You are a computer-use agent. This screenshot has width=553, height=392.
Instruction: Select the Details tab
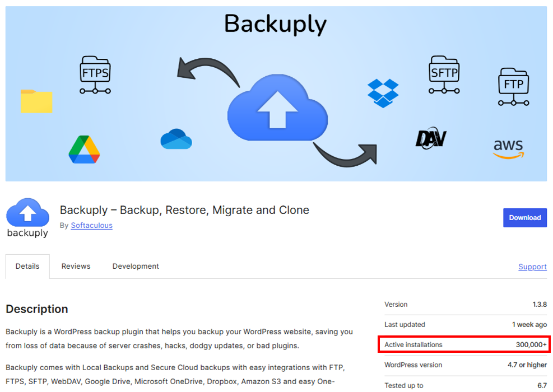pos(27,266)
